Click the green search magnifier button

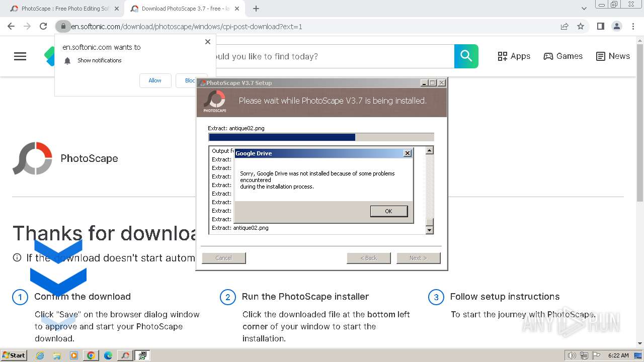tap(466, 56)
